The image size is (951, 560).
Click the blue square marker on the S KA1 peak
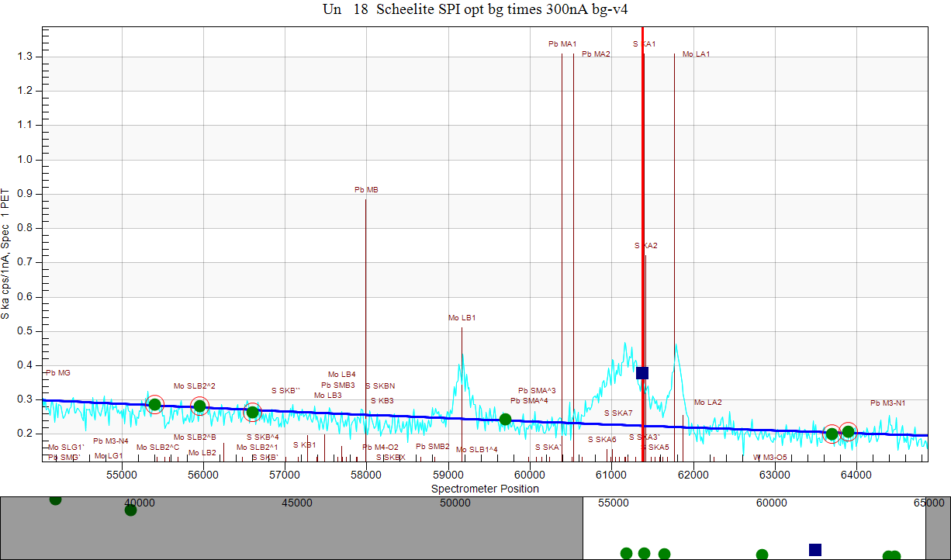642,373
